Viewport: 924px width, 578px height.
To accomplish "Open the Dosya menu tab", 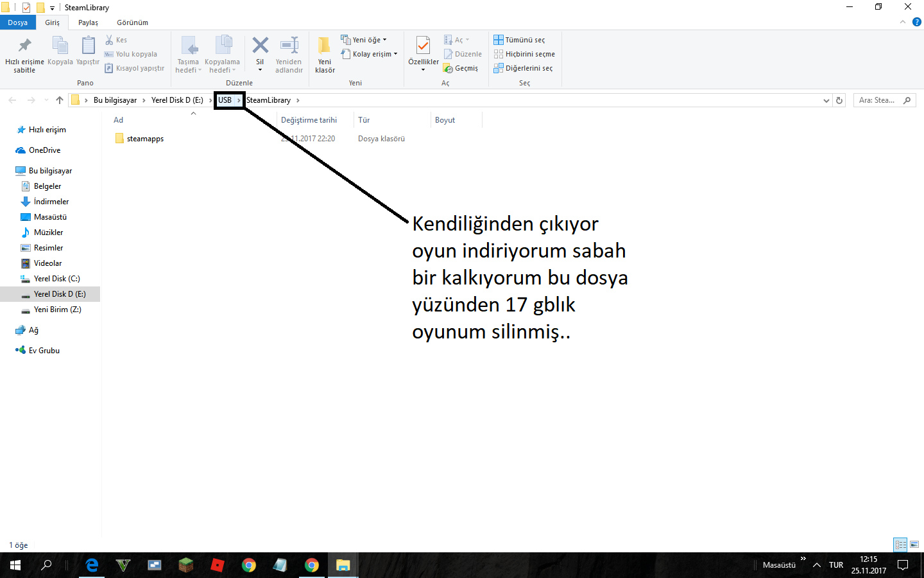I will [18, 22].
